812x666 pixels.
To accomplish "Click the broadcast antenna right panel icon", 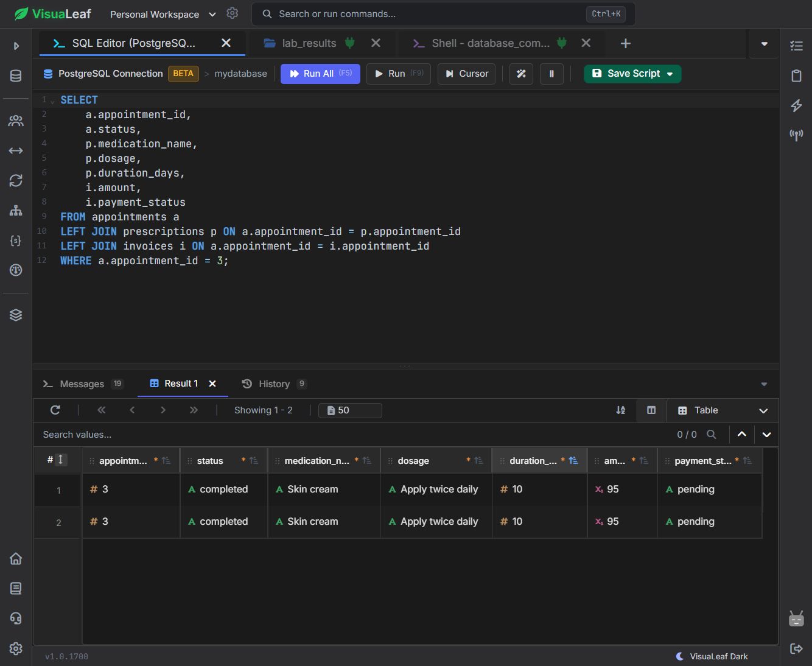I will point(796,135).
